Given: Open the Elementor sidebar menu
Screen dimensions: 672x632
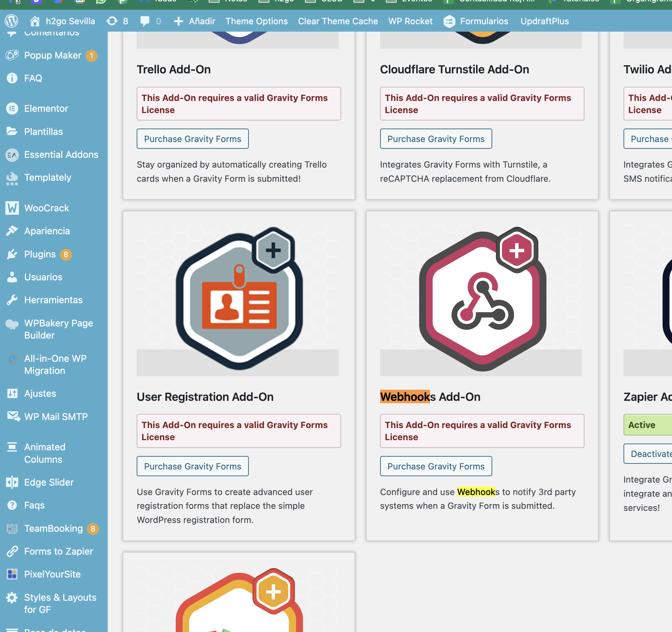Looking at the screenshot, I should coord(46,108).
